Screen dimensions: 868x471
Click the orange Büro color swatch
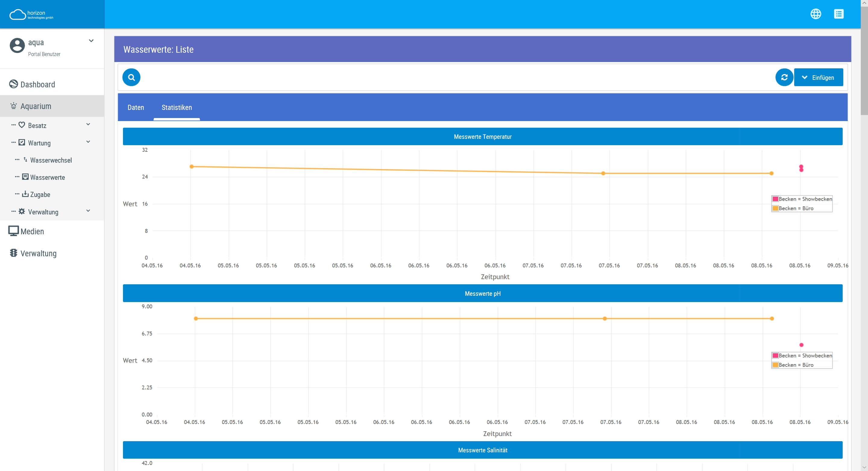tap(776, 208)
